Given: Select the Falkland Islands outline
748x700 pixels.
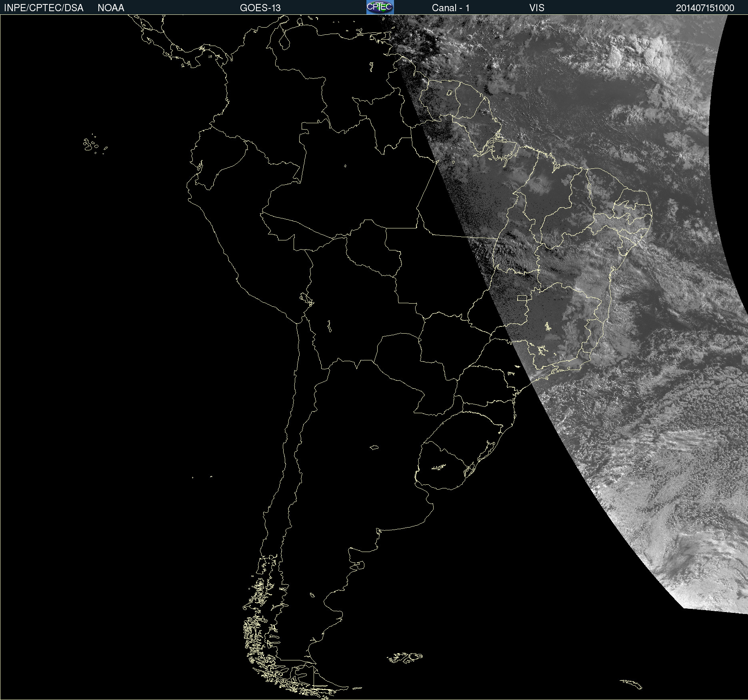Looking at the screenshot, I should pyautogui.click(x=405, y=658).
